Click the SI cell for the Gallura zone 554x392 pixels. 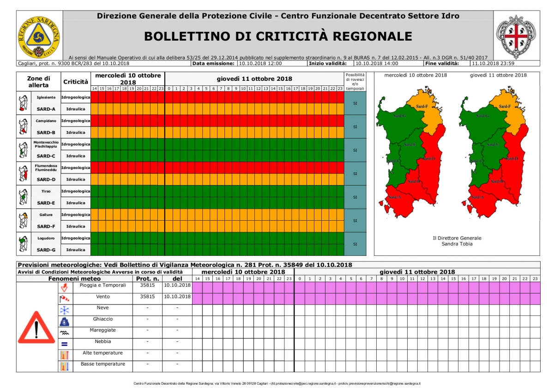click(355, 221)
